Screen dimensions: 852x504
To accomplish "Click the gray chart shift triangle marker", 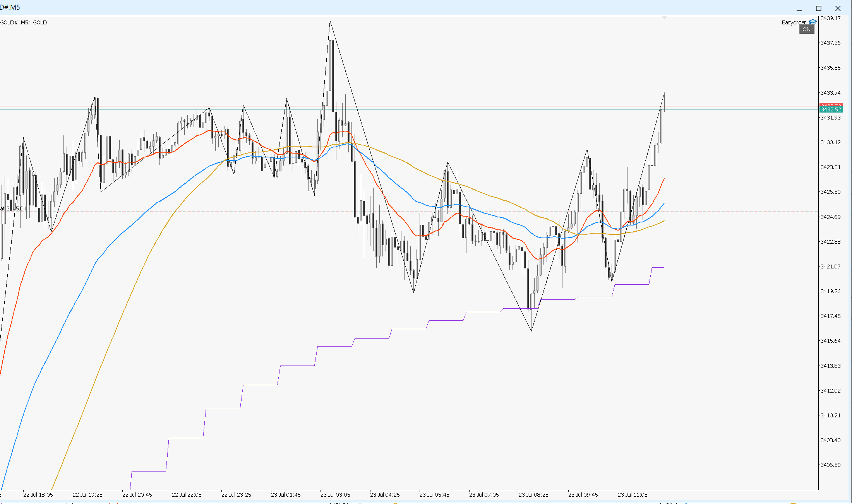I will (664, 18).
